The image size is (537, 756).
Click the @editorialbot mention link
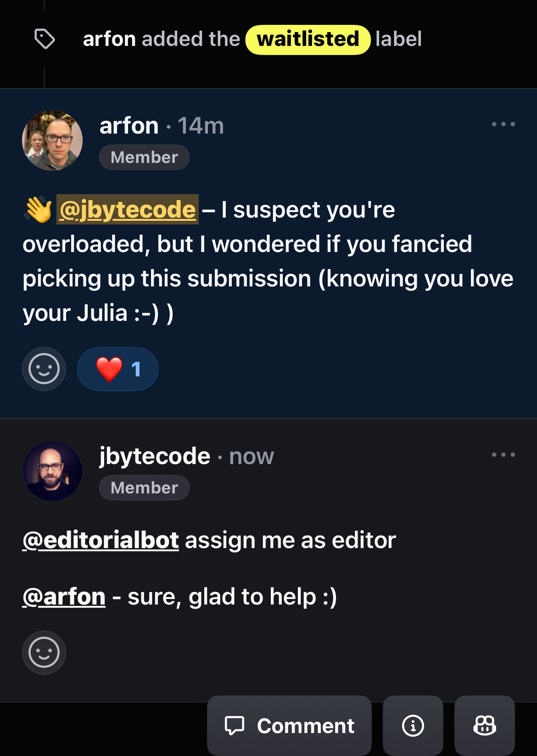[101, 540]
